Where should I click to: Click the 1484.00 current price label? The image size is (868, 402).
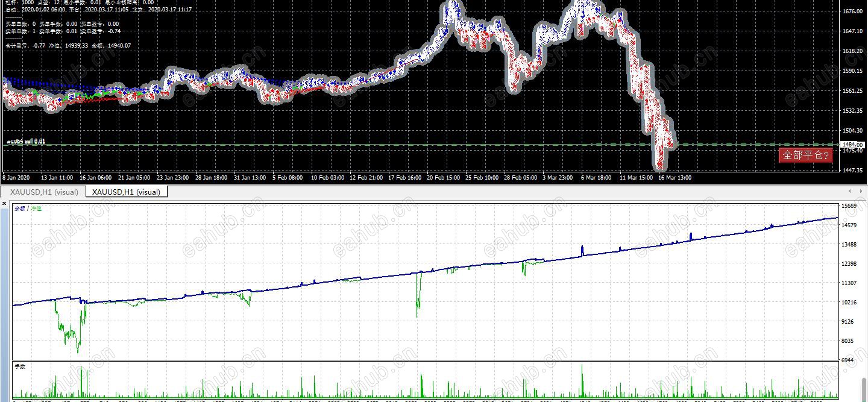[853, 145]
